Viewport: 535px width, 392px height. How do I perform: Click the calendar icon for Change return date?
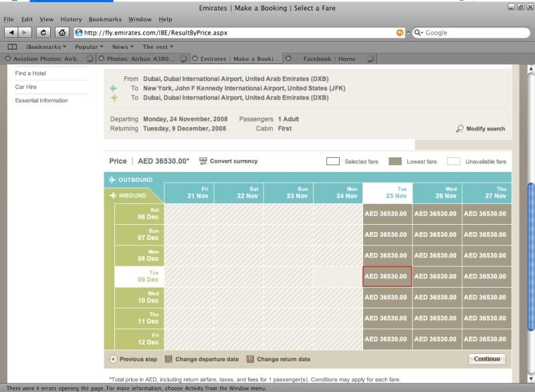250,359
